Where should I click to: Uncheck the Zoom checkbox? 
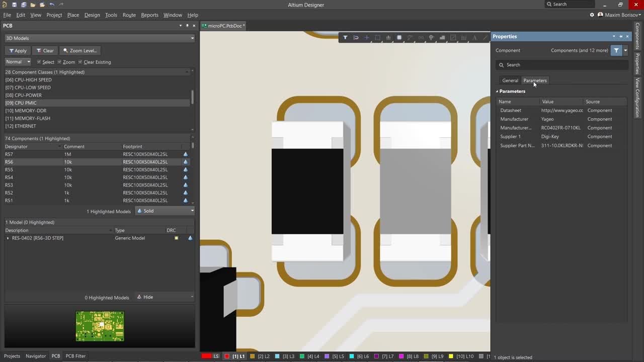(x=59, y=62)
